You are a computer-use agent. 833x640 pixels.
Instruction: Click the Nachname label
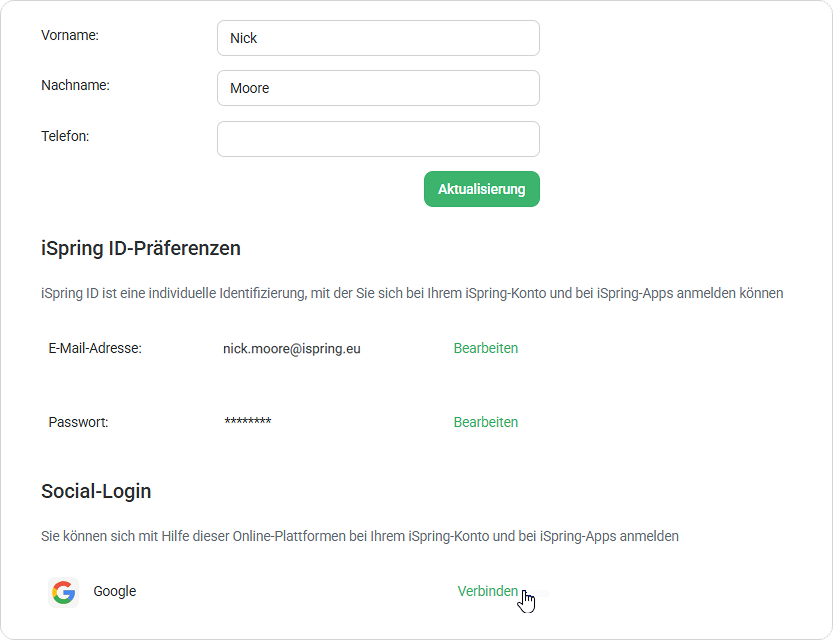coord(75,85)
